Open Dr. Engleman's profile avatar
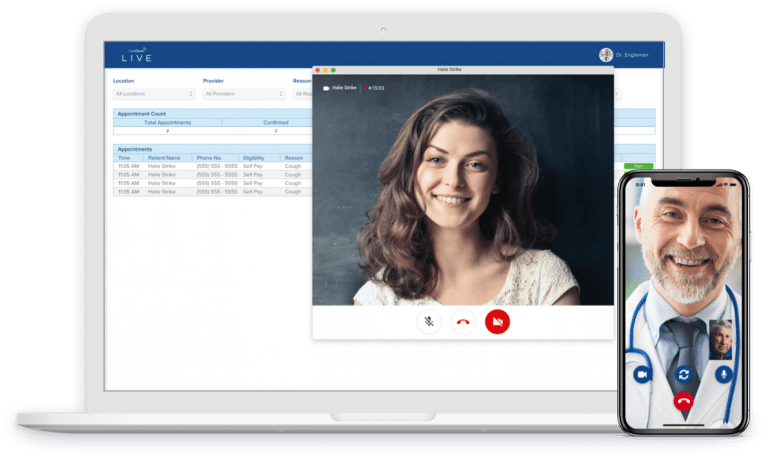768x458 pixels. tap(606, 55)
